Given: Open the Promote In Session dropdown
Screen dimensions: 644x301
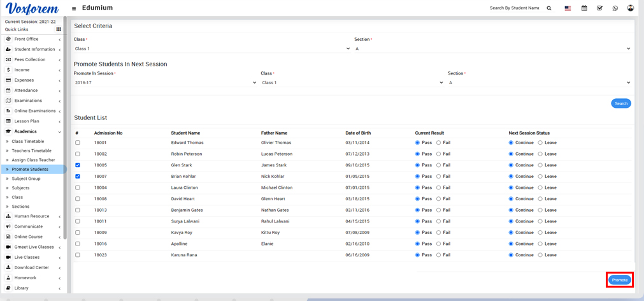Looking at the screenshot, I should click(x=165, y=82).
